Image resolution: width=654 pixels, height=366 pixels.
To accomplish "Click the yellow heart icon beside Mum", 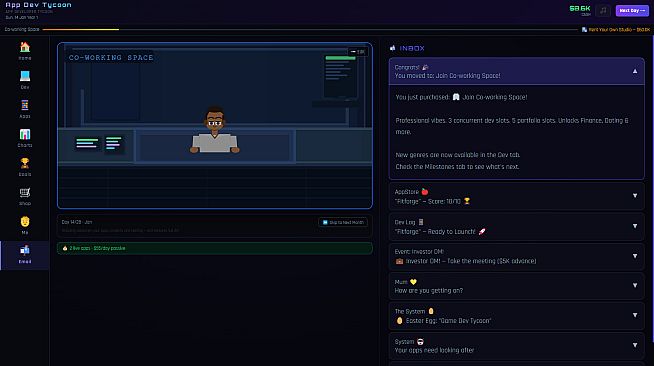I will tap(413, 282).
